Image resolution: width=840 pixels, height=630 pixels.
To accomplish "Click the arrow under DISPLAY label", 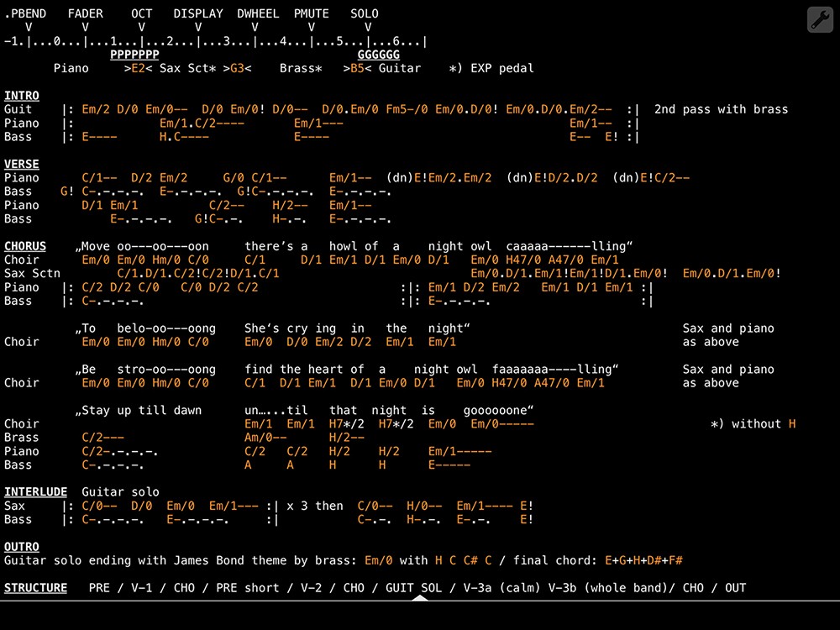I will click(x=198, y=27).
